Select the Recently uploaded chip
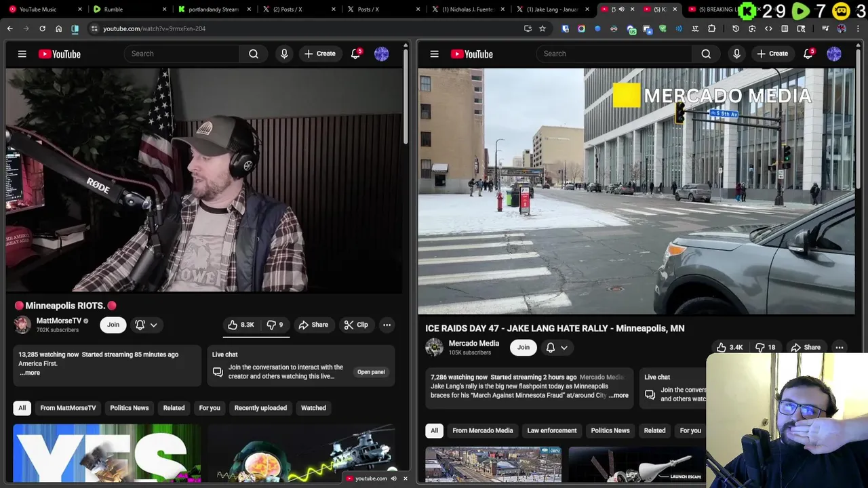Image resolution: width=868 pixels, height=488 pixels. 260,408
